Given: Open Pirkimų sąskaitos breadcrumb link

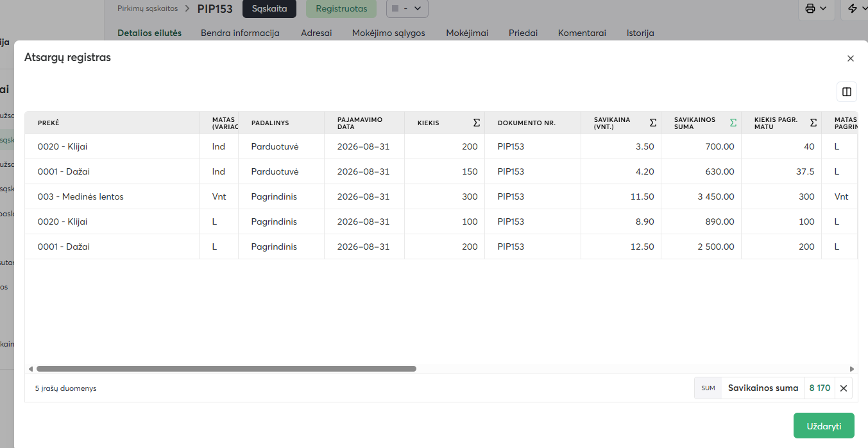Looking at the screenshot, I should pos(148,8).
